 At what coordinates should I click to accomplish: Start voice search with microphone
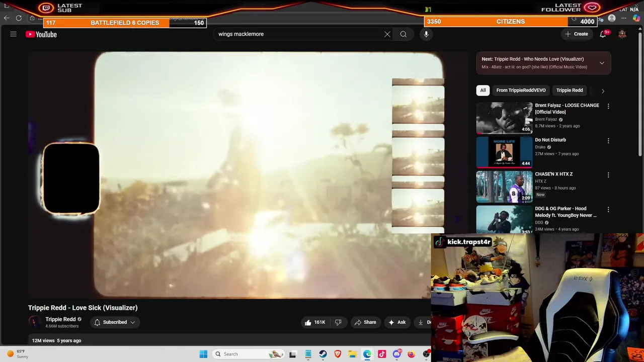[x=426, y=34]
